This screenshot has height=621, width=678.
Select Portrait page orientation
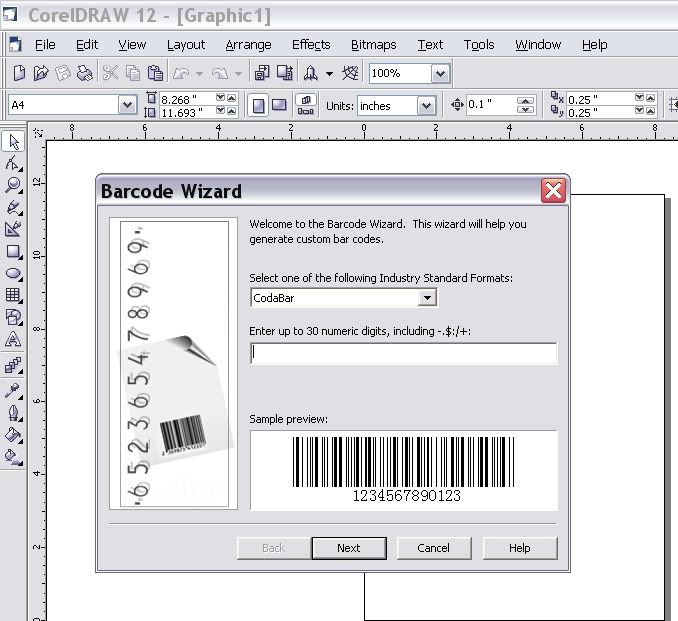[258, 106]
